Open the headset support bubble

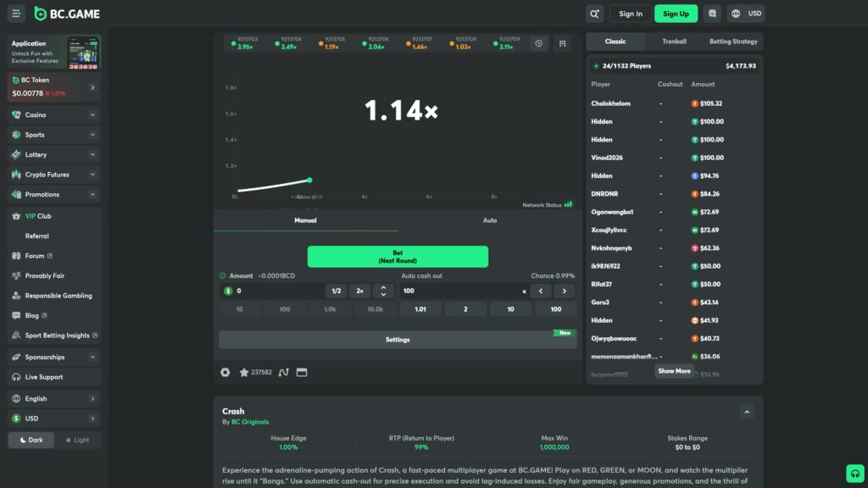tap(854, 474)
